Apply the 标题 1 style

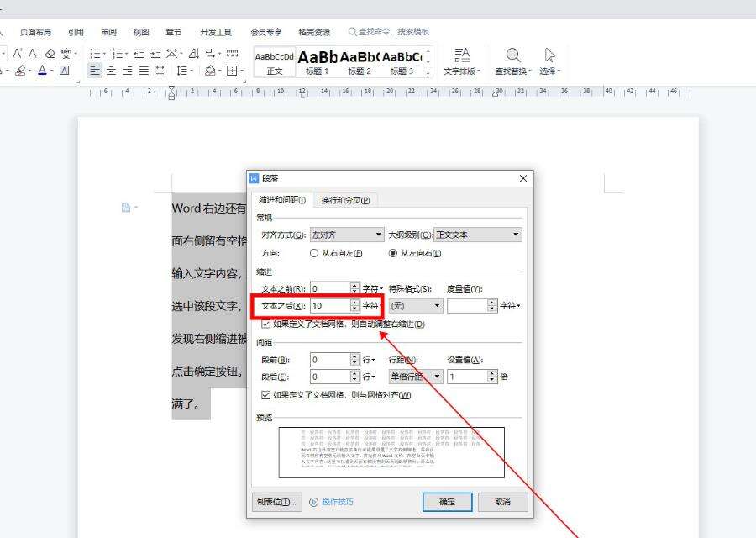point(317,62)
